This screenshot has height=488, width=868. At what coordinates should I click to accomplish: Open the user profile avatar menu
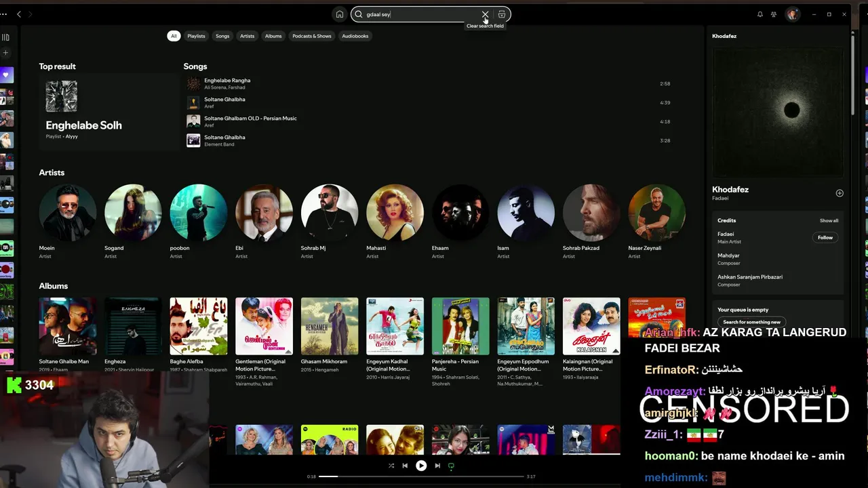point(792,14)
